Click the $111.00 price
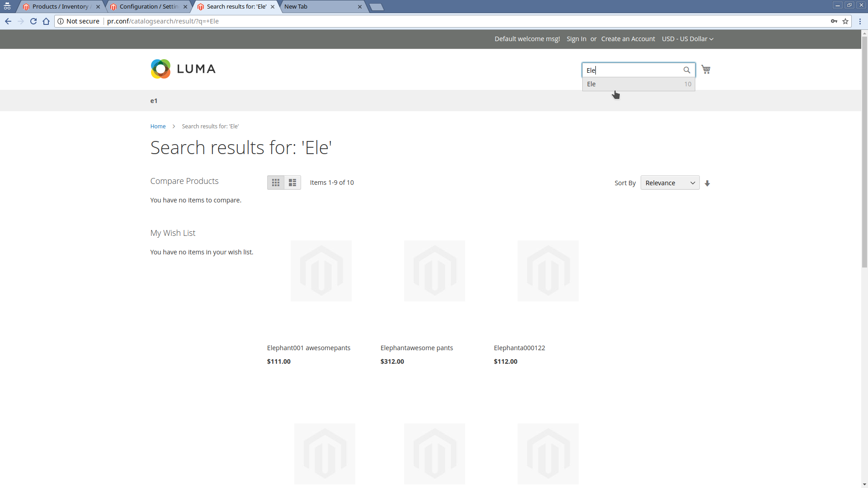 click(278, 361)
